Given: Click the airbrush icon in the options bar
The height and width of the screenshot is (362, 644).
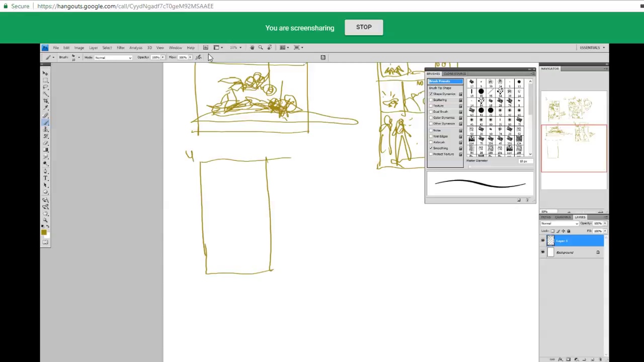Looking at the screenshot, I should [198, 57].
